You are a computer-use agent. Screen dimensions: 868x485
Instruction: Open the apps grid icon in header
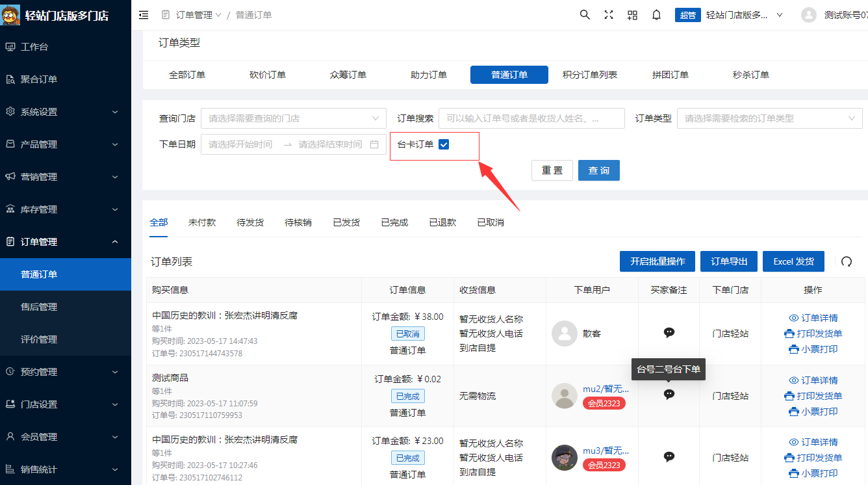[632, 15]
